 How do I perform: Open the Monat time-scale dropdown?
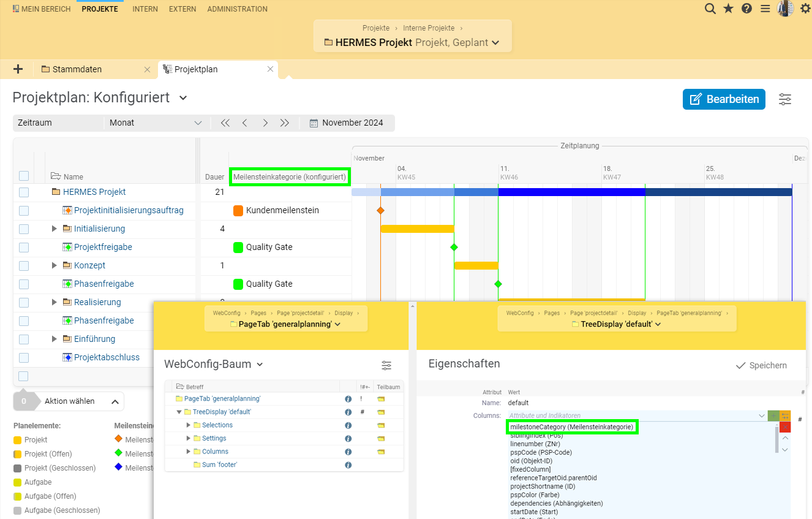click(156, 123)
